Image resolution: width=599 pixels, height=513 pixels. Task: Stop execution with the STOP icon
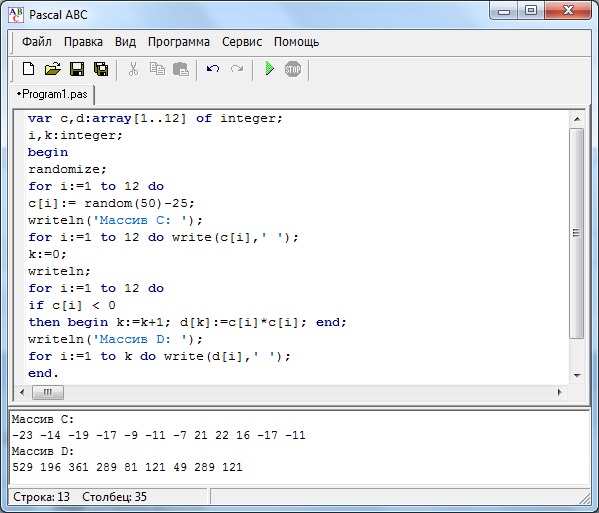click(x=293, y=69)
